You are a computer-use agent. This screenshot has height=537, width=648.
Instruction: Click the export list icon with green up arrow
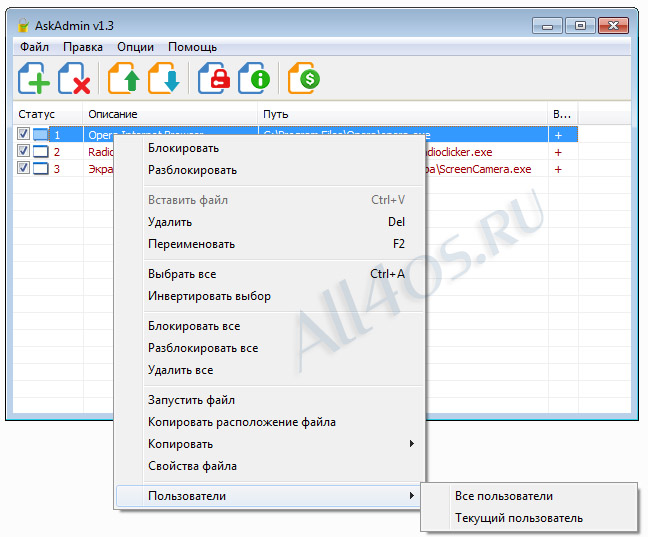[124, 78]
